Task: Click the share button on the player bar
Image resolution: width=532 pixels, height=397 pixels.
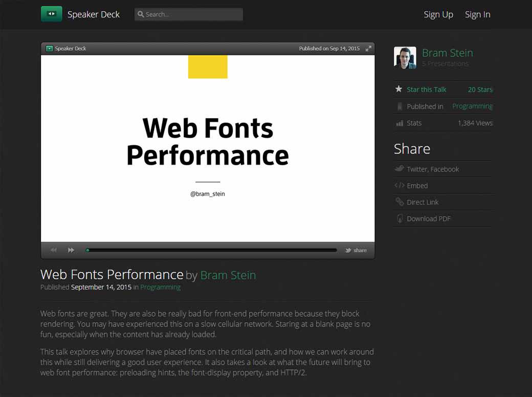Action: 356,250
